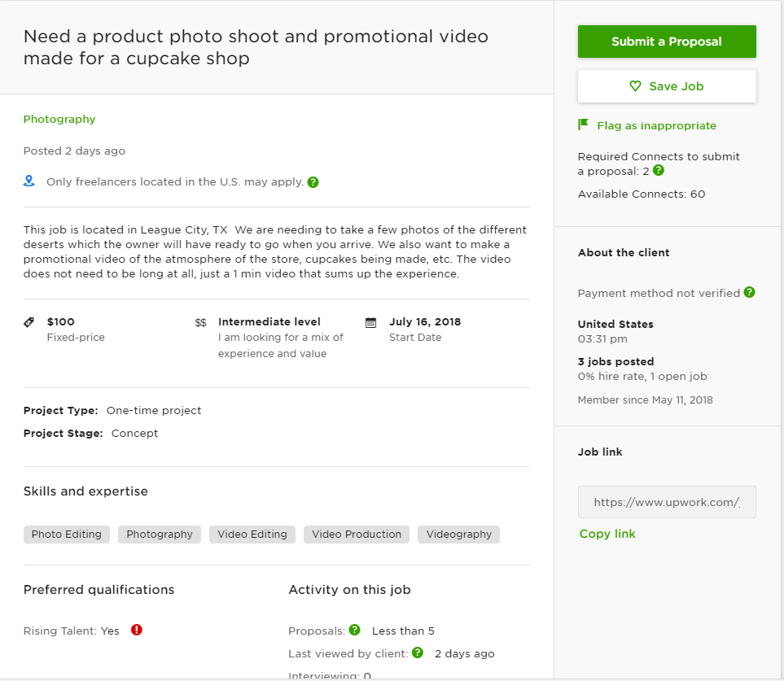Click the red warning icon beside Rising Talent

[x=137, y=630]
